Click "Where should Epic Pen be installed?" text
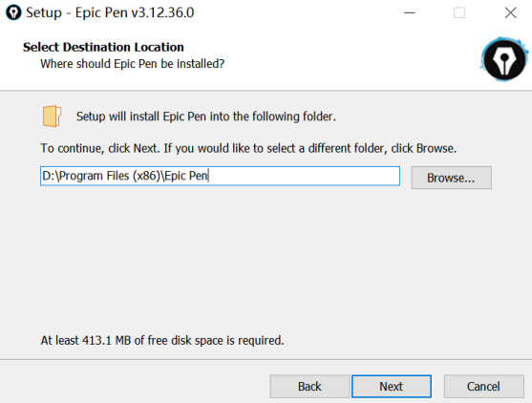 (133, 64)
